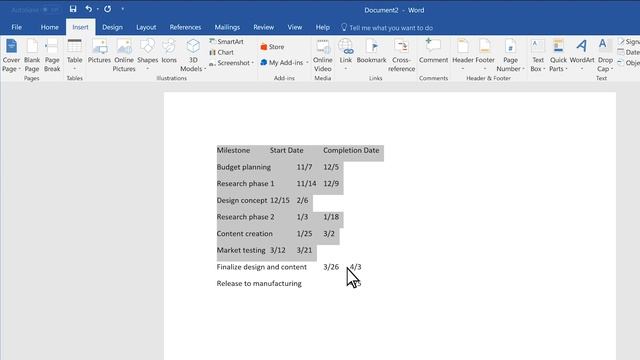This screenshot has height=360, width=640.
Task: Undo the last action
Action: pos(88,9)
